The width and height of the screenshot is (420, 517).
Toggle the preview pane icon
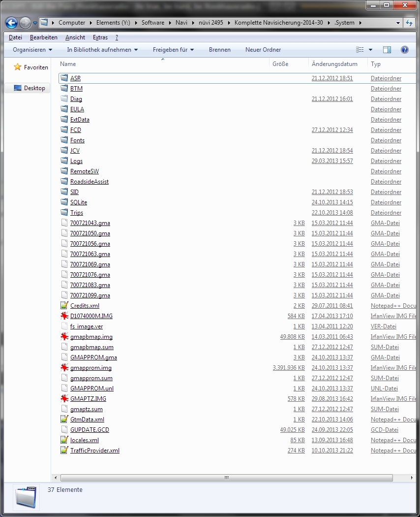[x=387, y=50]
